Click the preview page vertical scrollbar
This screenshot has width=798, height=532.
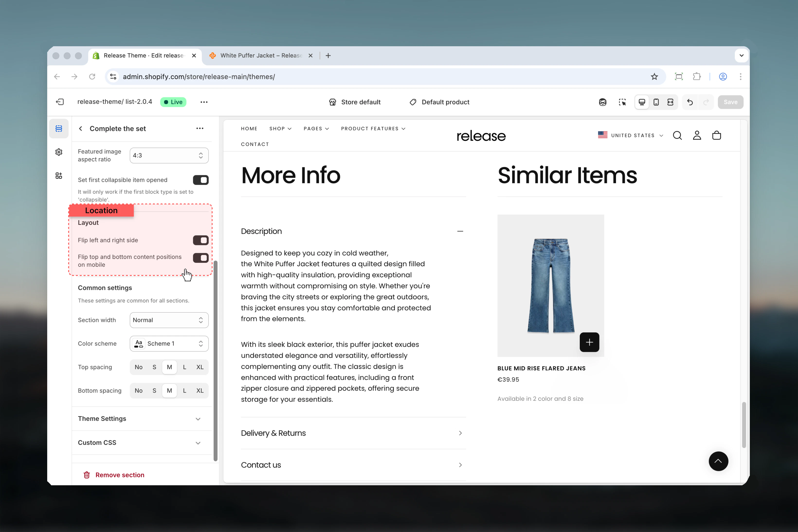pos(744,425)
